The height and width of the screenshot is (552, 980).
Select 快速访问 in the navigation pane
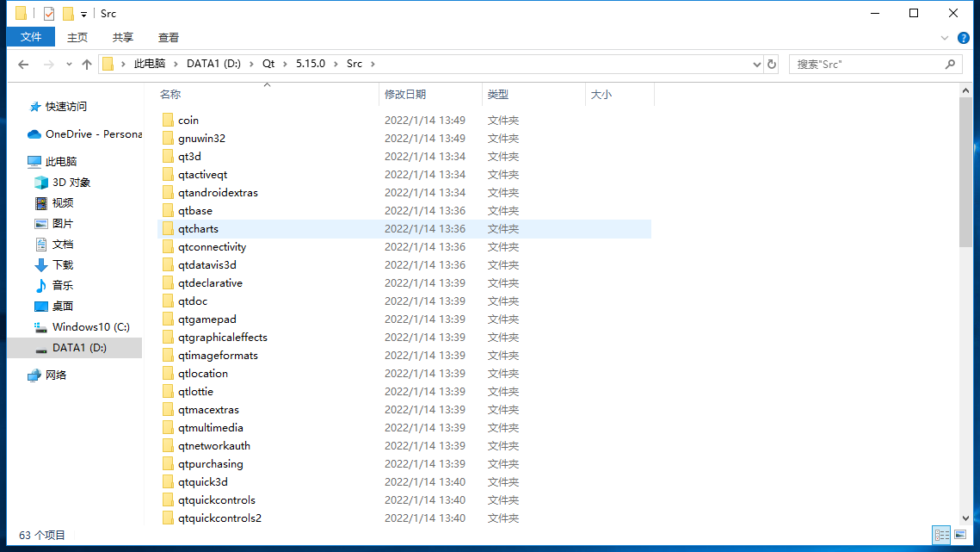[x=65, y=107]
